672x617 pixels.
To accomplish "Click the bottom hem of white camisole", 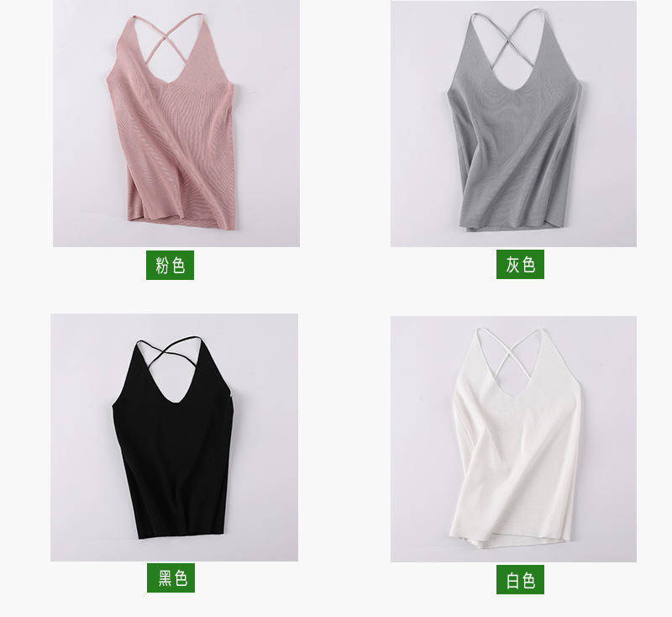I will pos(520,541).
